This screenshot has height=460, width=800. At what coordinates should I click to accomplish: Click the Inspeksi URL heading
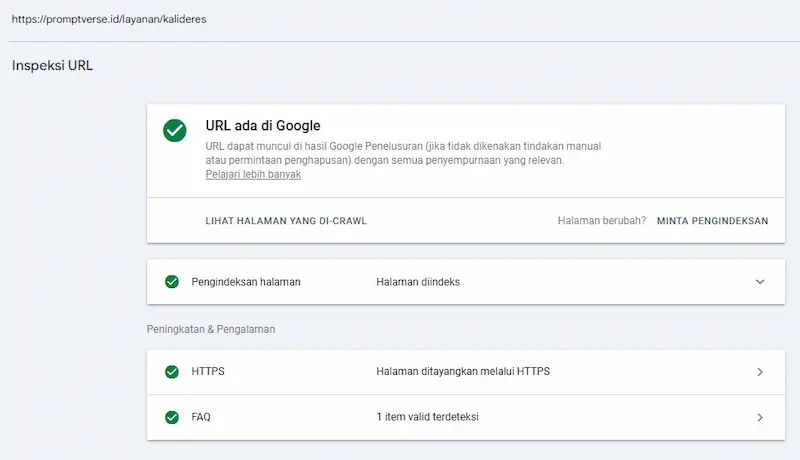[53, 65]
